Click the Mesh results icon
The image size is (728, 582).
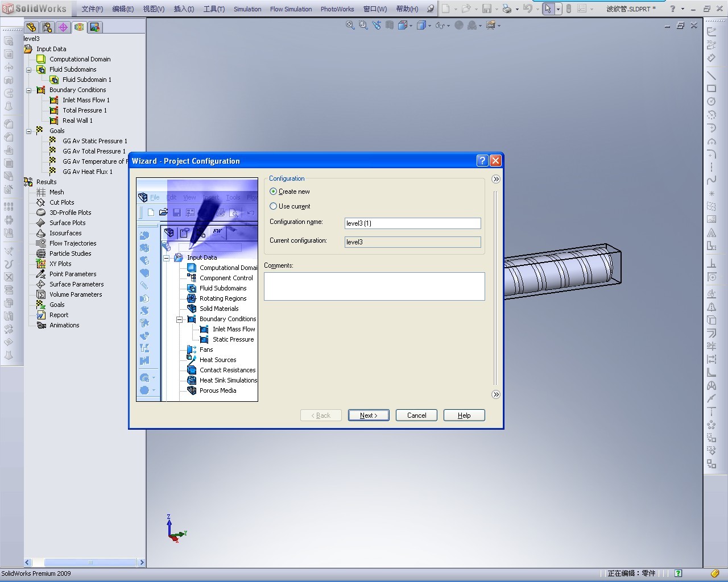pos(41,192)
